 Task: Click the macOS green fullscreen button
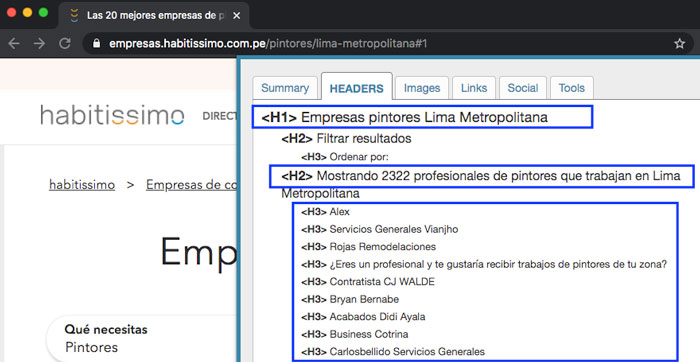43,12
